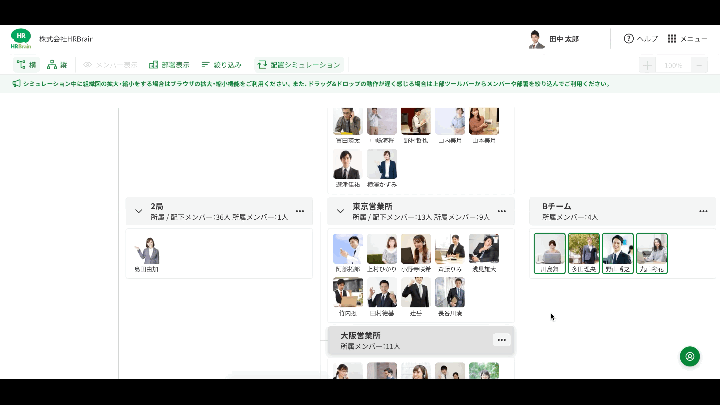Open the 絞り込み filter
The width and height of the screenshot is (720, 405).
click(222, 65)
